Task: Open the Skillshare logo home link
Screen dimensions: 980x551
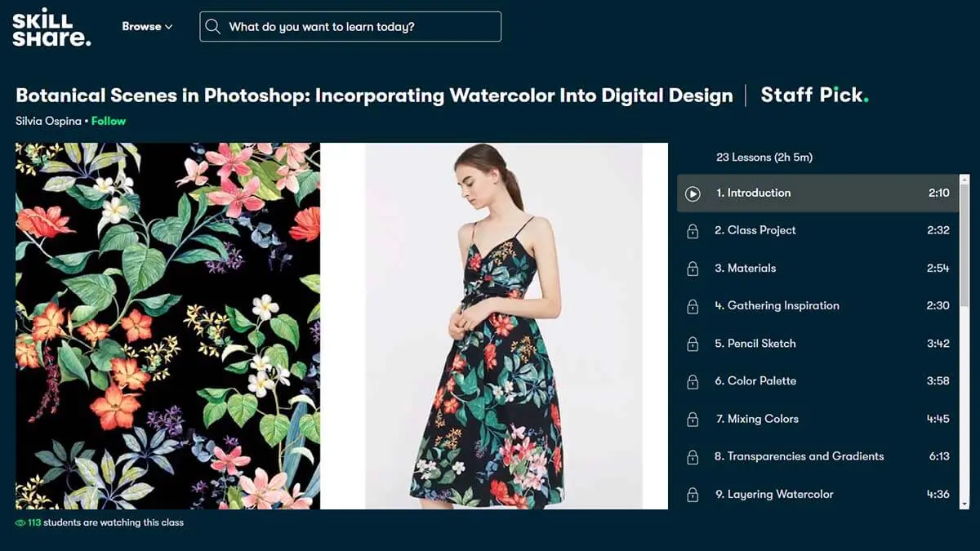Action: (x=51, y=28)
